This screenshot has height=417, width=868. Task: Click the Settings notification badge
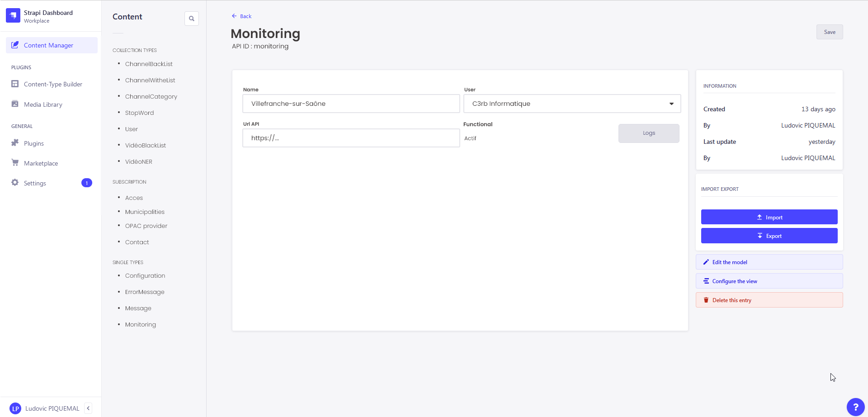click(87, 183)
